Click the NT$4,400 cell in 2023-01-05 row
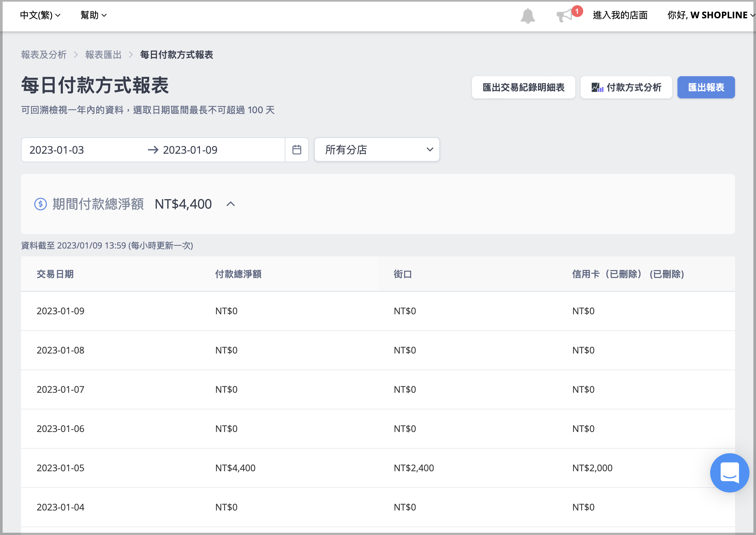 tap(235, 468)
